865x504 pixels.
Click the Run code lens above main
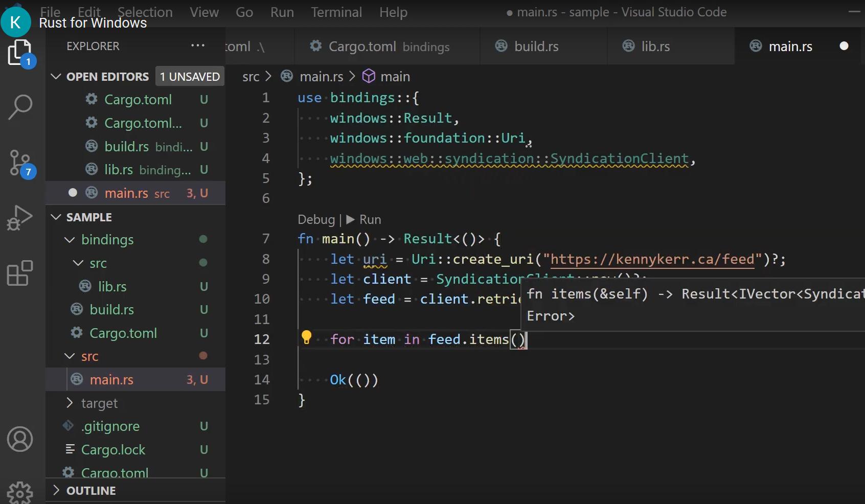coord(364,219)
